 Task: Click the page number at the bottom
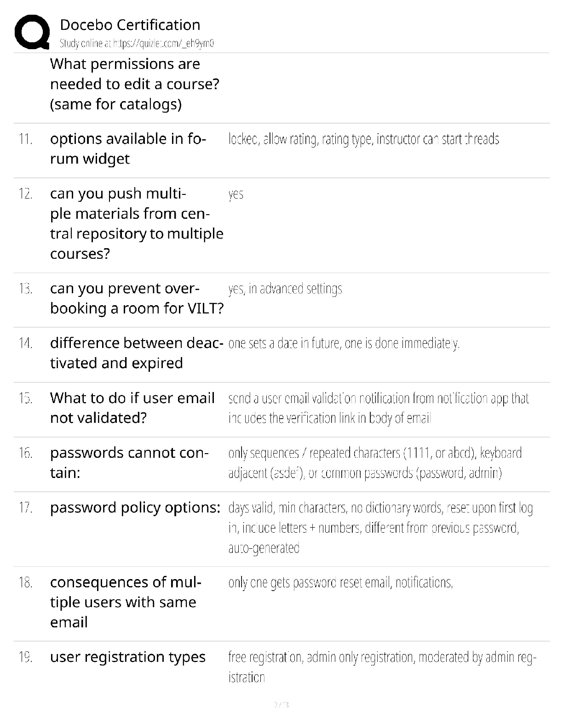281,705
